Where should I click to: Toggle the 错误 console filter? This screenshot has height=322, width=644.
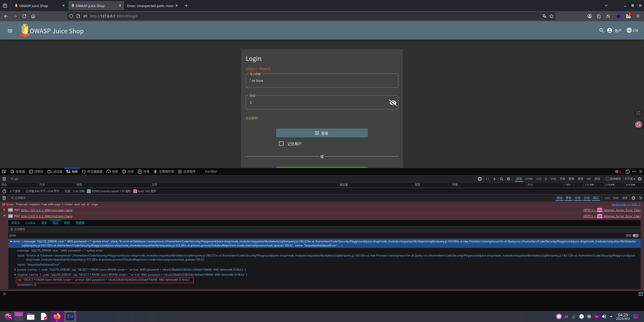[559, 198]
